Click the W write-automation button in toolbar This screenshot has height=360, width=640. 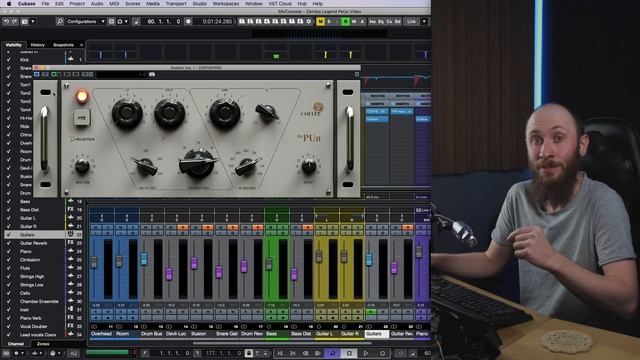[x=353, y=21]
